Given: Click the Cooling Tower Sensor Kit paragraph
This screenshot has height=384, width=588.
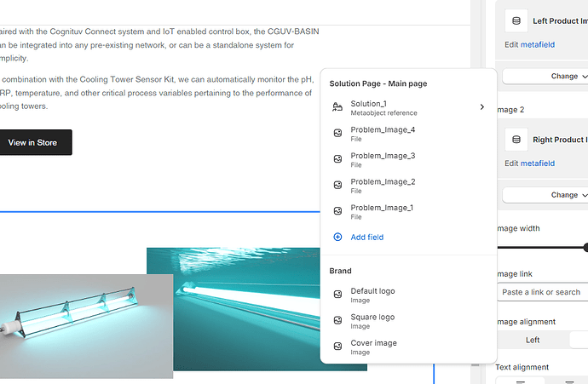Looking at the screenshot, I should [x=157, y=93].
